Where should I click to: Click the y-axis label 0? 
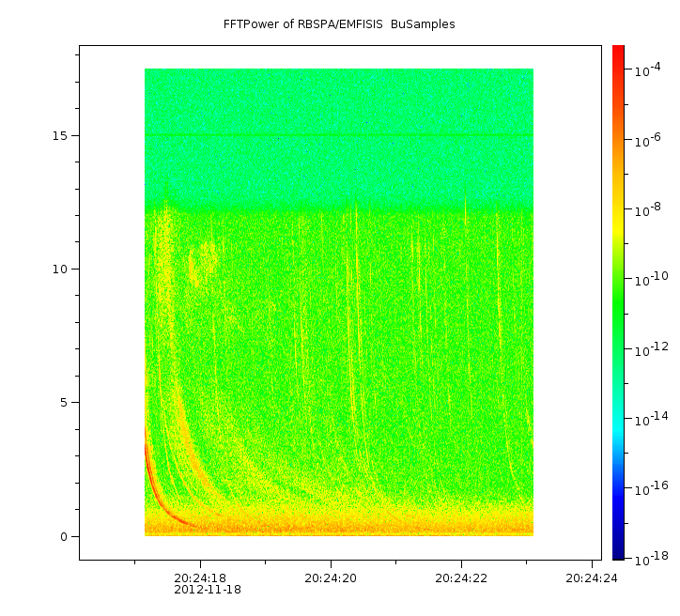pos(64,537)
